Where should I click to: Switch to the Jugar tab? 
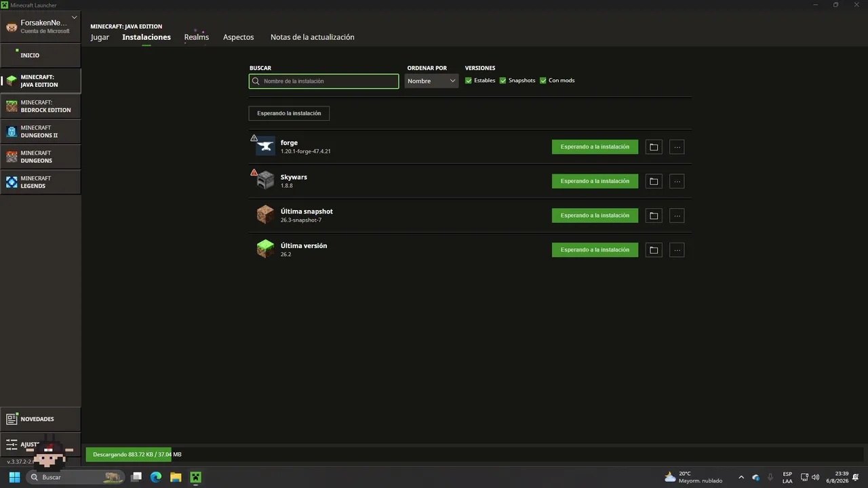[100, 37]
